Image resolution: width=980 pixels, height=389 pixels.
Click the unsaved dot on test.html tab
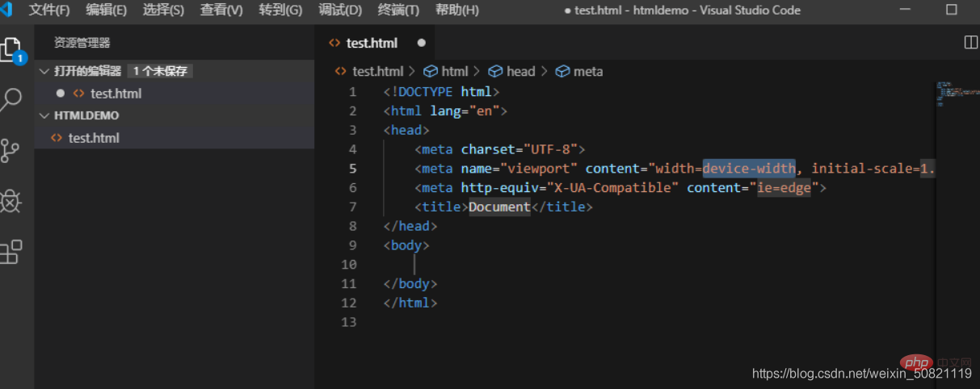pyautogui.click(x=421, y=43)
